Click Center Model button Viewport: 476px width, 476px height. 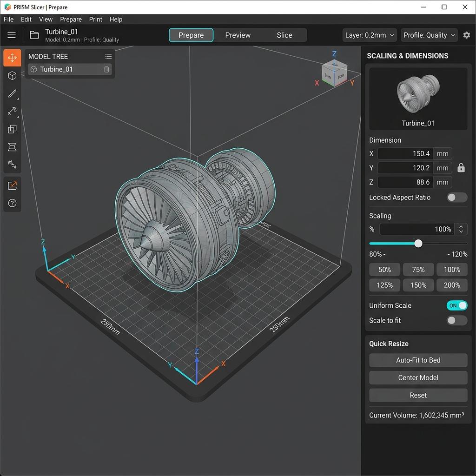[418, 377]
